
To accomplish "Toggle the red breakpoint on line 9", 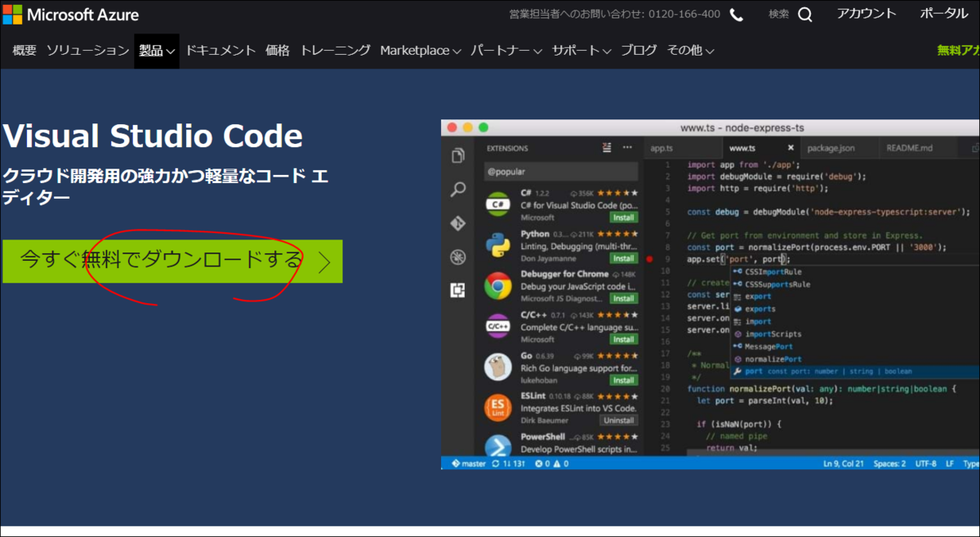I will [x=650, y=259].
